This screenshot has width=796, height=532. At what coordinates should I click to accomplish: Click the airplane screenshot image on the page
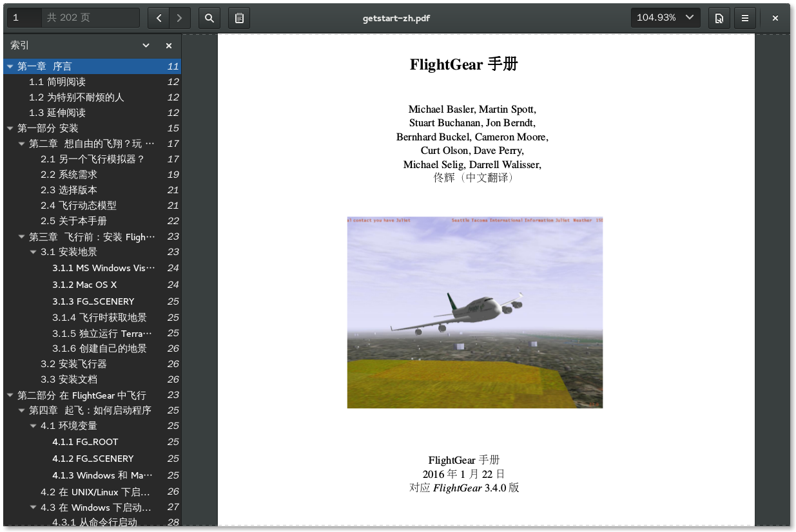(475, 312)
